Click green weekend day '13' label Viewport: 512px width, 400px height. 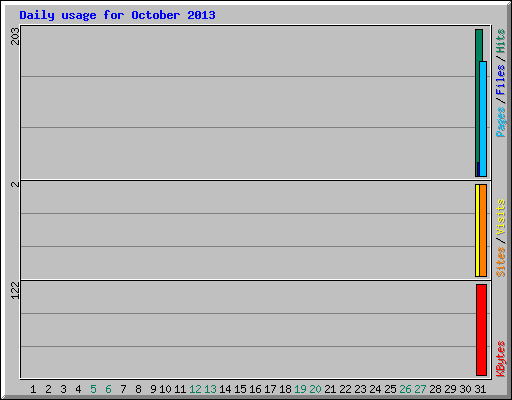(210, 389)
